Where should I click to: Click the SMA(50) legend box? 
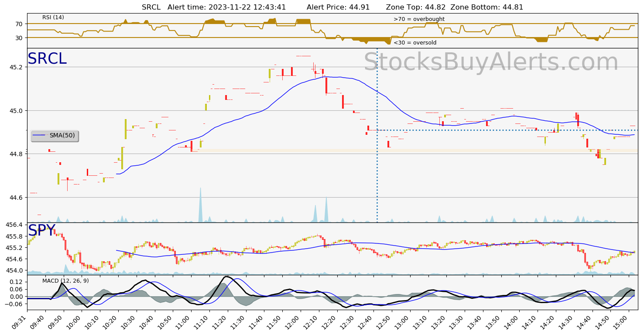coord(55,136)
